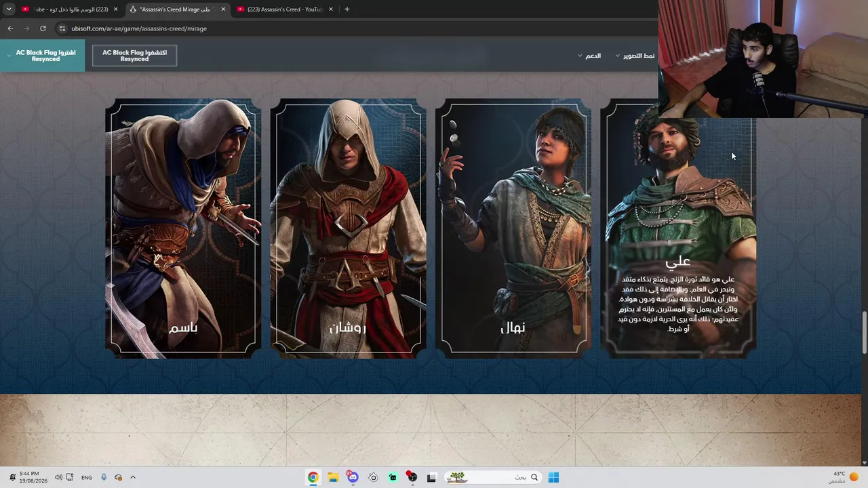Screen dimensions: 868x488
Task: Open the volume control in the system tray
Action: click(58, 477)
